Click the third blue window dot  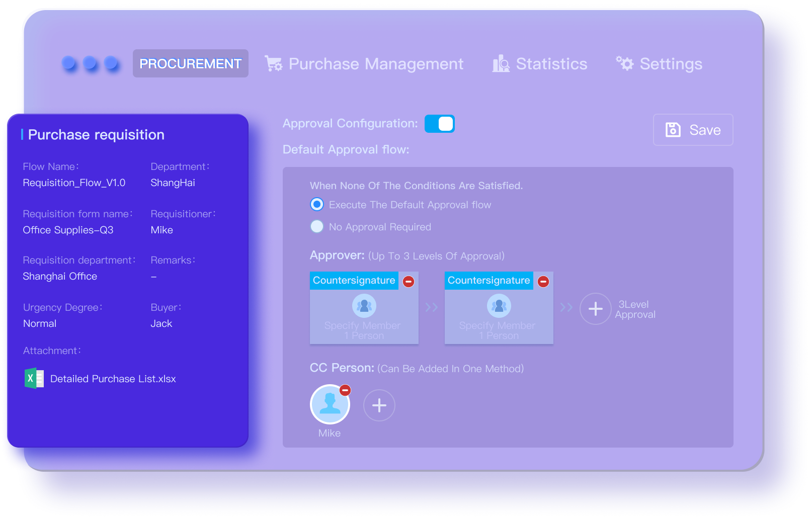[111, 63]
